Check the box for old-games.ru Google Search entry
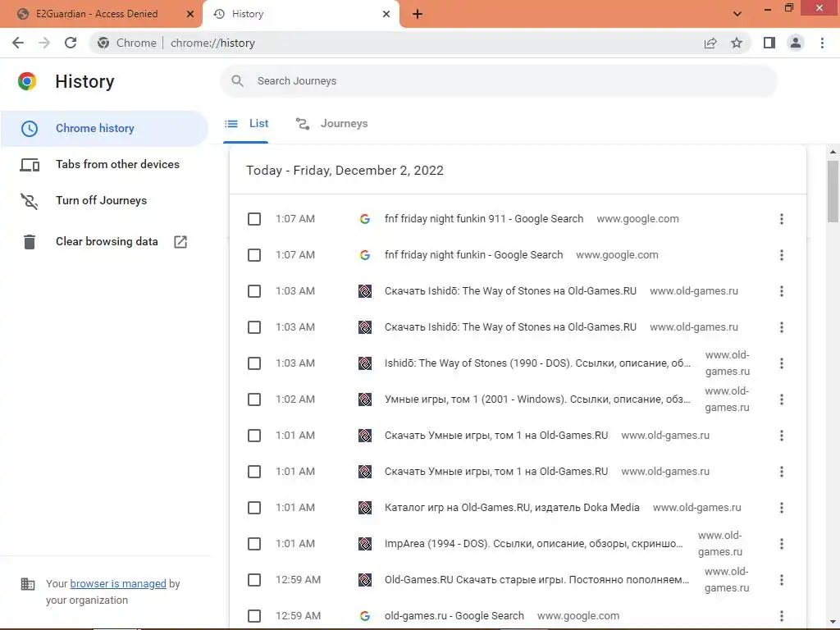 254,615
